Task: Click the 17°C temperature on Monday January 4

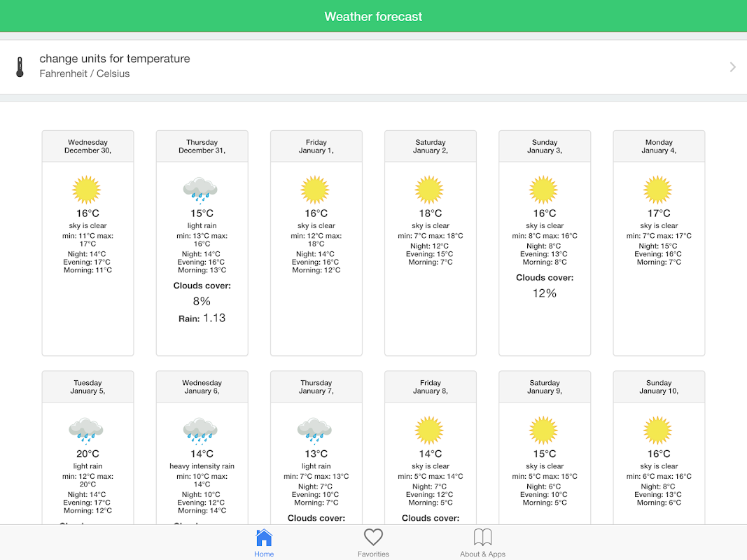Action: (x=659, y=213)
